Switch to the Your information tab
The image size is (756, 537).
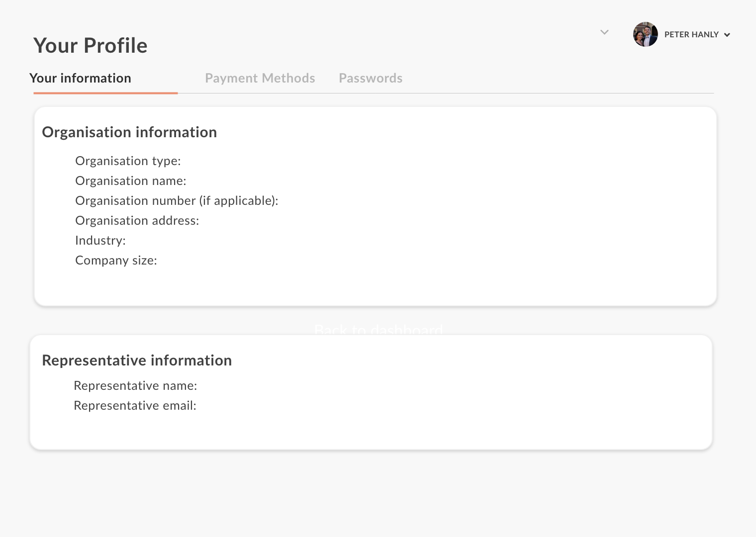pos(80,78)
